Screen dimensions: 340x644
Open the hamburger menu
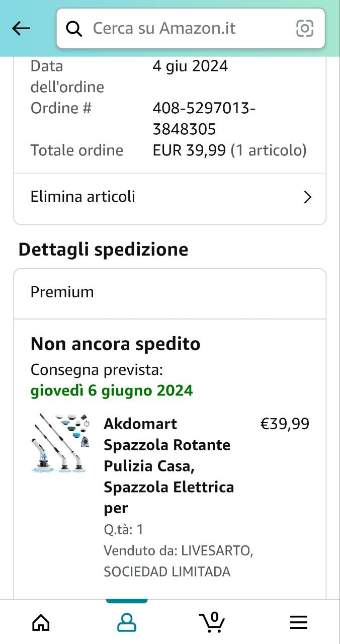pos(298,623)
